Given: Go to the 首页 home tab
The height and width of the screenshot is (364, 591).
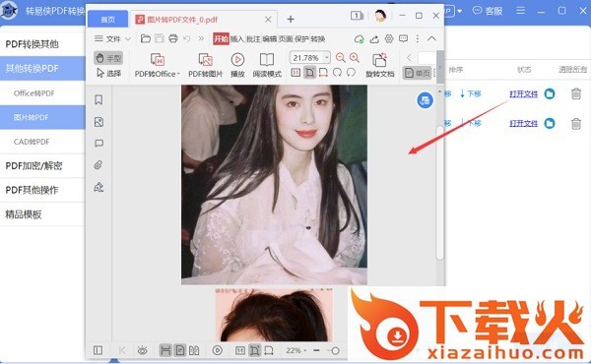Looking at the screenshot, I should point(107,20).
